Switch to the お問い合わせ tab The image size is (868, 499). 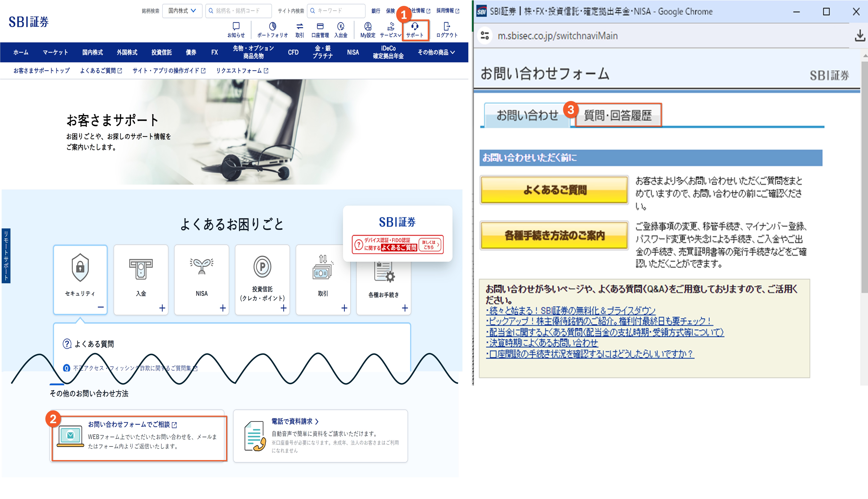(x=527, y=115)
